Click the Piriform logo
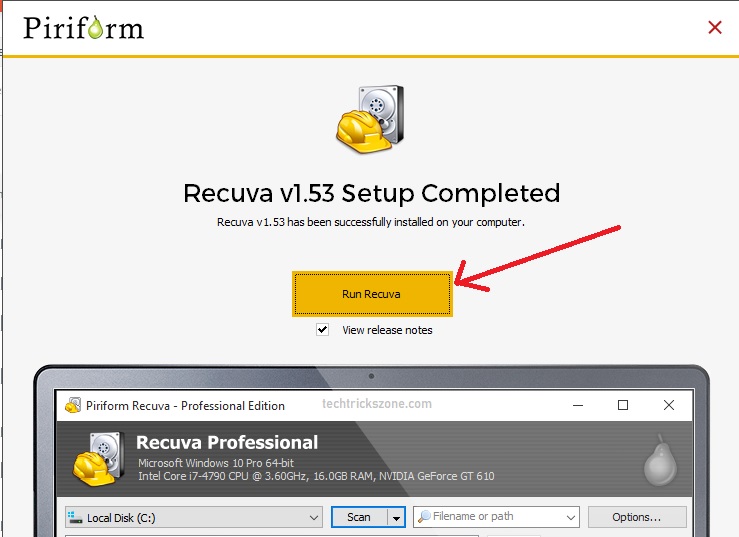 [x=84, y=27]
